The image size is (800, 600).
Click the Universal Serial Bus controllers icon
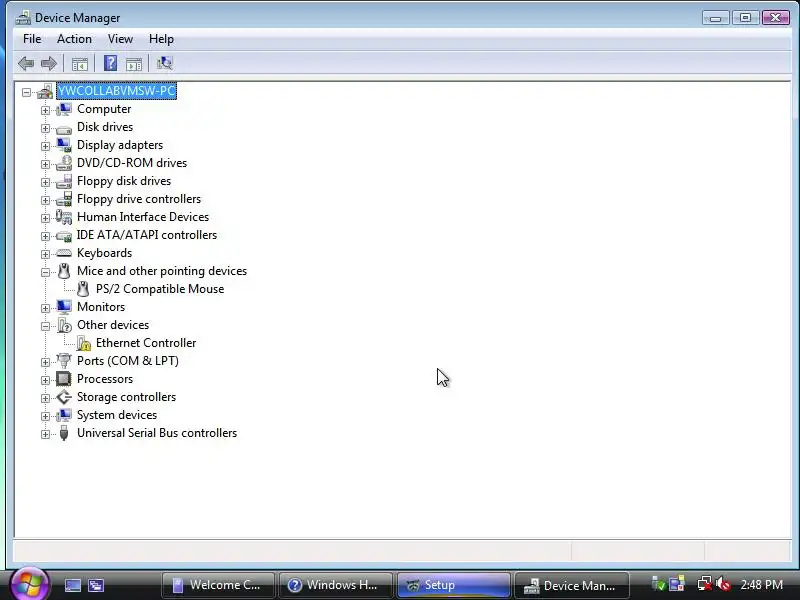pos(64,433)
